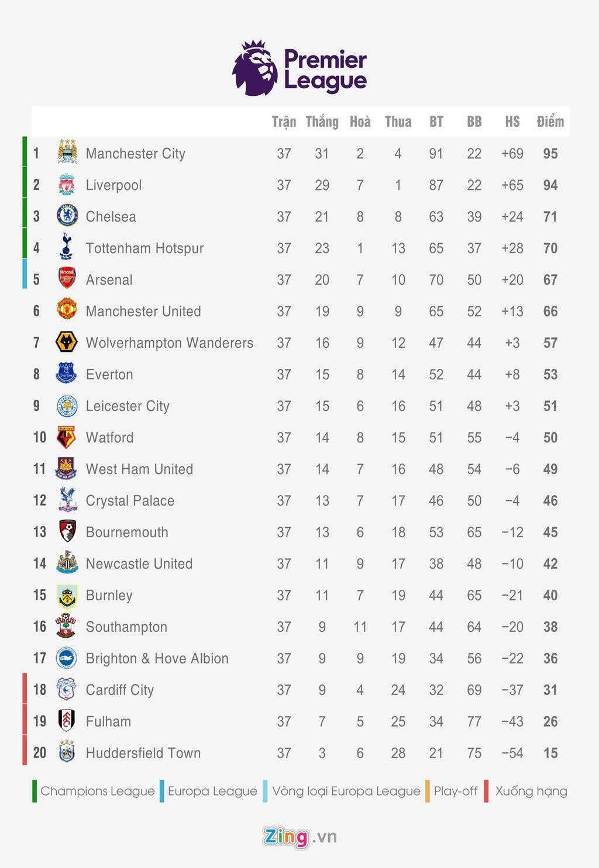Select the Chelsea badge icon

67,216
